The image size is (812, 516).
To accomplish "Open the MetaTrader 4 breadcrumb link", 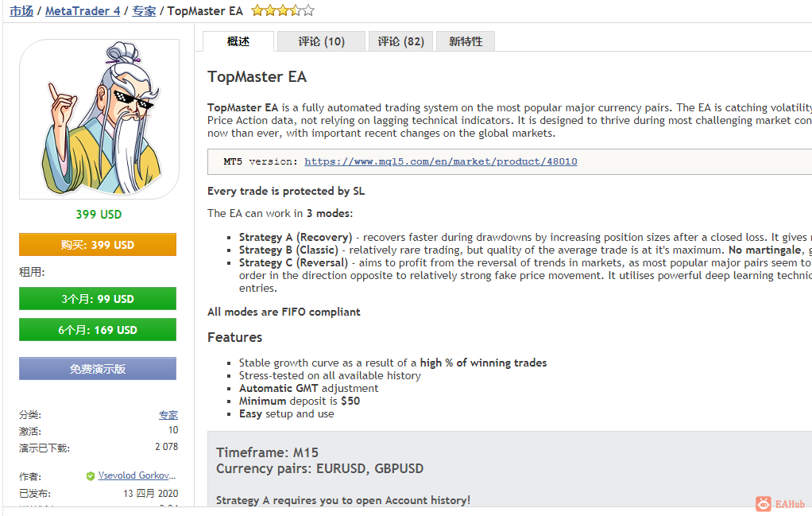I will click(x=83, y=11).
